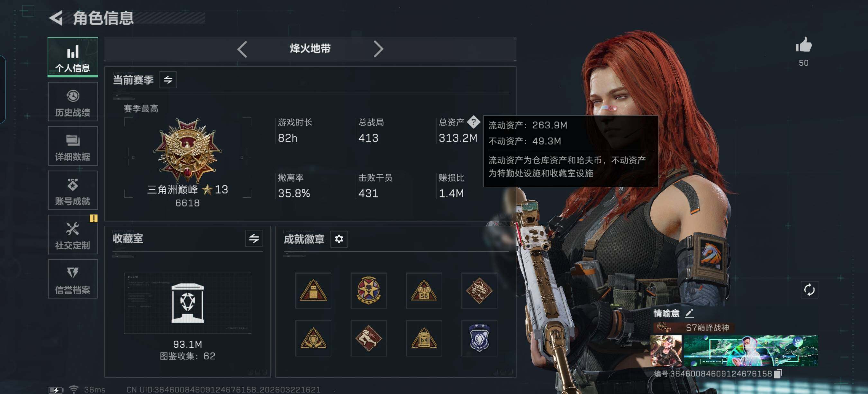The height and width of the screenshot is (394, 868).
Task: Open the 社交定制 tab
Action: coord(73,234)
